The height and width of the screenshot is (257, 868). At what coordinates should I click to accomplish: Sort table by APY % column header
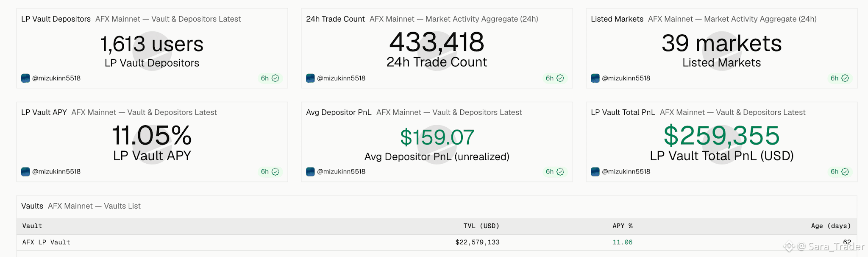tap(622, 226)
